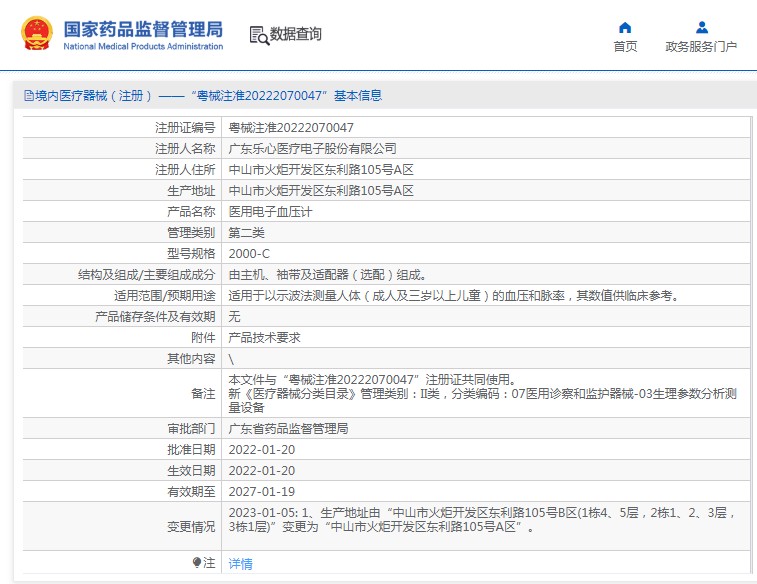Click the 型号规格 row label
The image size is (757, 584).
(191, 253)
